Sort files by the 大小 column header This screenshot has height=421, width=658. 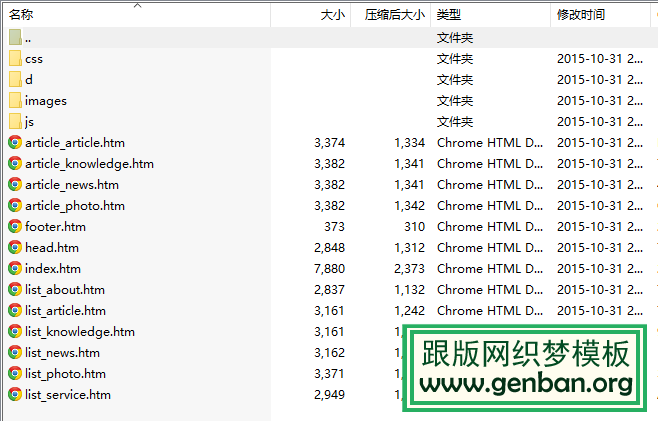[x=332, y=15]
